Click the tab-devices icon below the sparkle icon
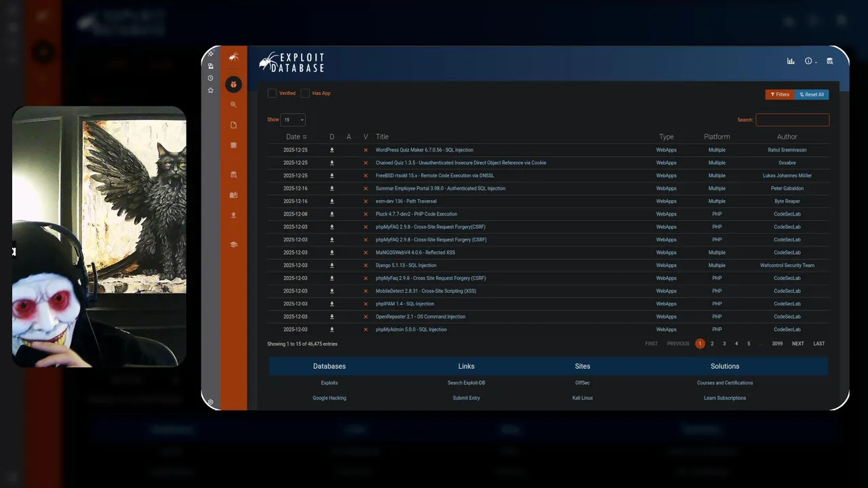This screenshot has width=868, height=488. click(210, 66)
